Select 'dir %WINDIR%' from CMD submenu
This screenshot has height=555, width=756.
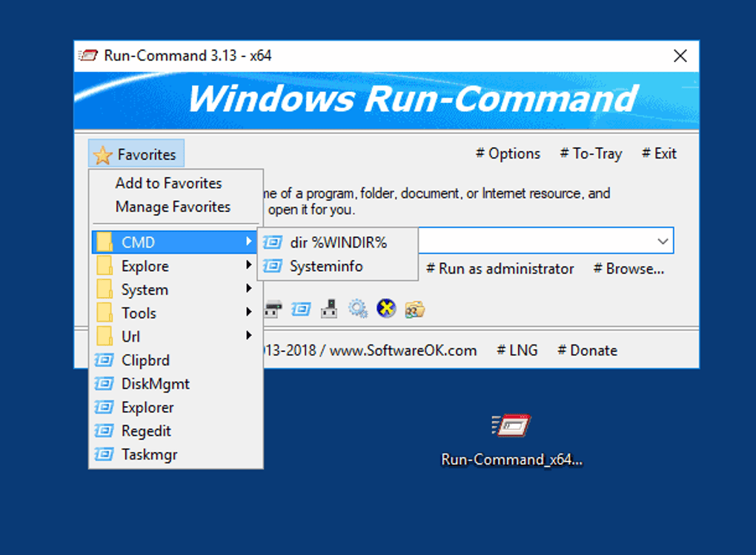(x=338, y=242)
